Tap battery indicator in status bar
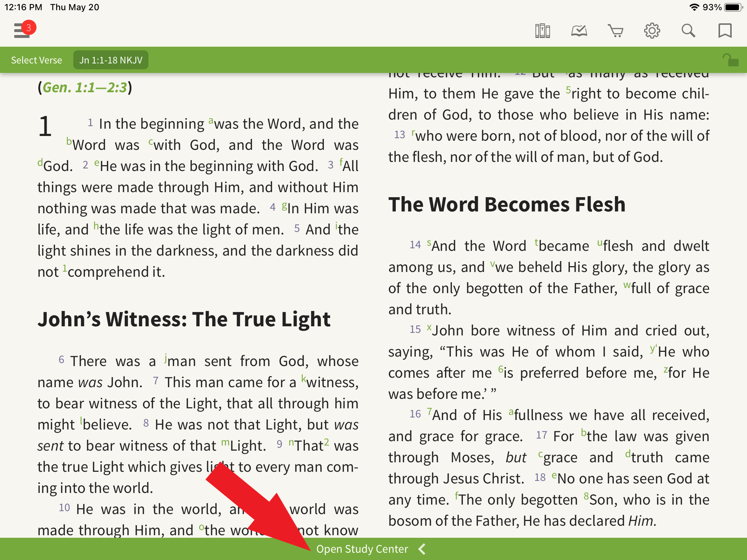Viewport: 747px width, 560px height. (734, 7)
